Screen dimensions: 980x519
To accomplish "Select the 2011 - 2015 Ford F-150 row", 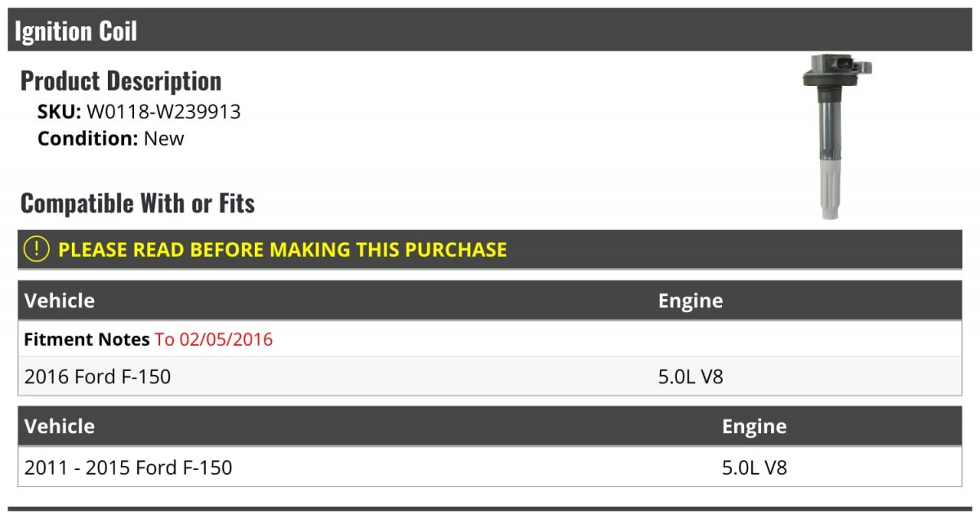I will click(x=490, y=468).
